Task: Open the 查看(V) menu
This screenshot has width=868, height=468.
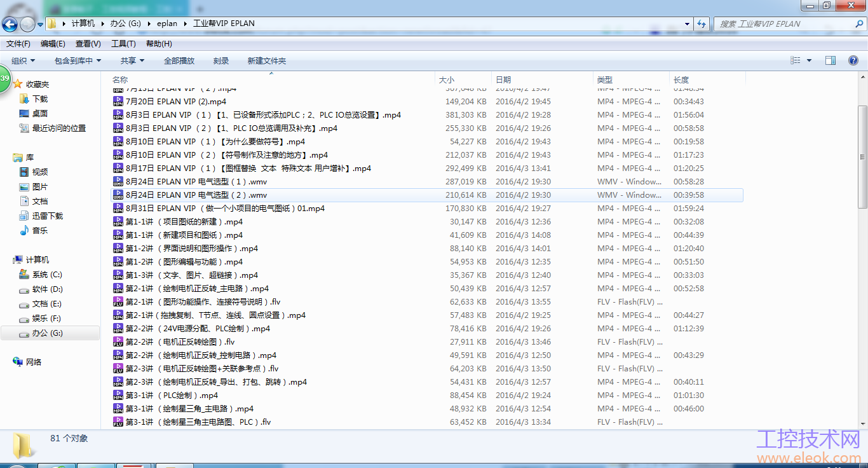Action: [x=88, y=44]
